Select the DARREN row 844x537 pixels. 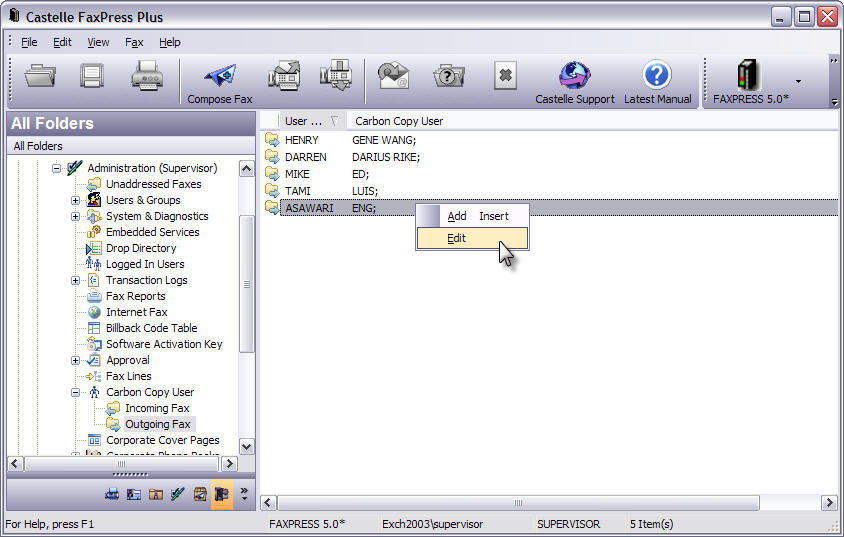[x=549, y=157]
